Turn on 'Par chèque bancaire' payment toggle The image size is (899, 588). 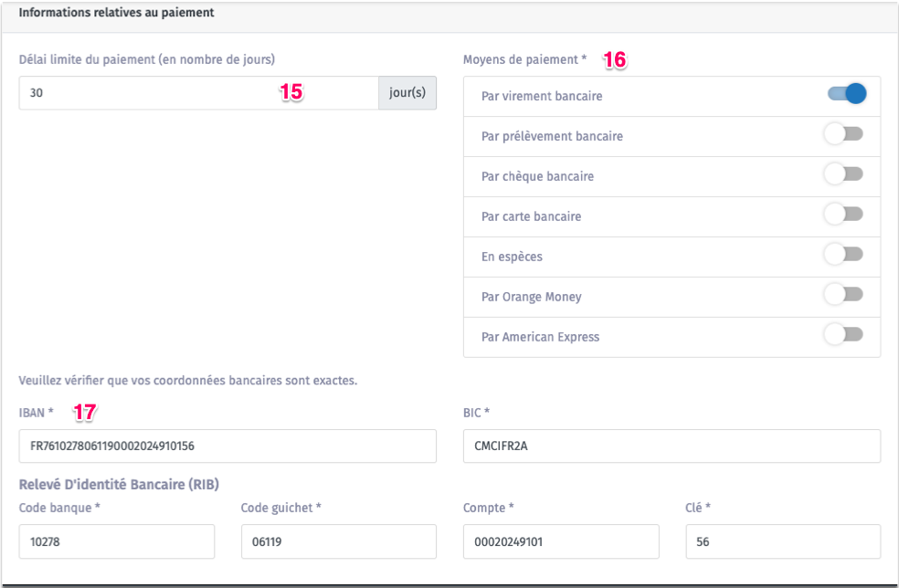pos(843,175)
